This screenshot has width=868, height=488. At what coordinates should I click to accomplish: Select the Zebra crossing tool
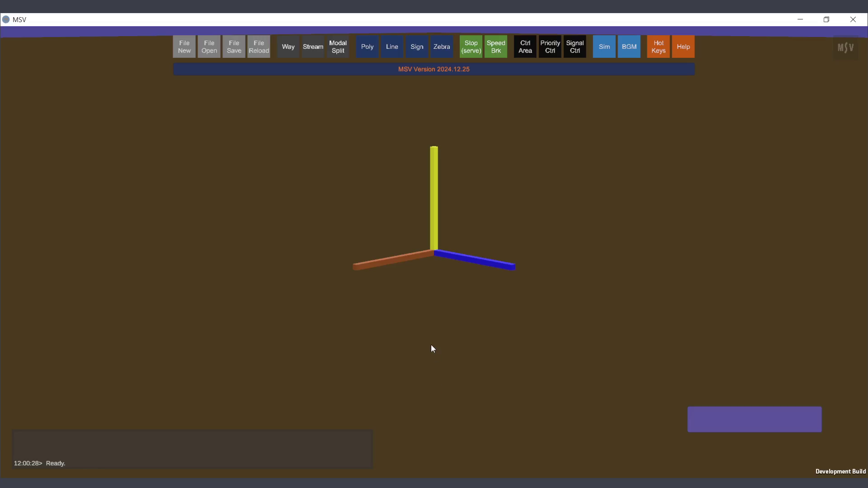(x=442, y=47)
